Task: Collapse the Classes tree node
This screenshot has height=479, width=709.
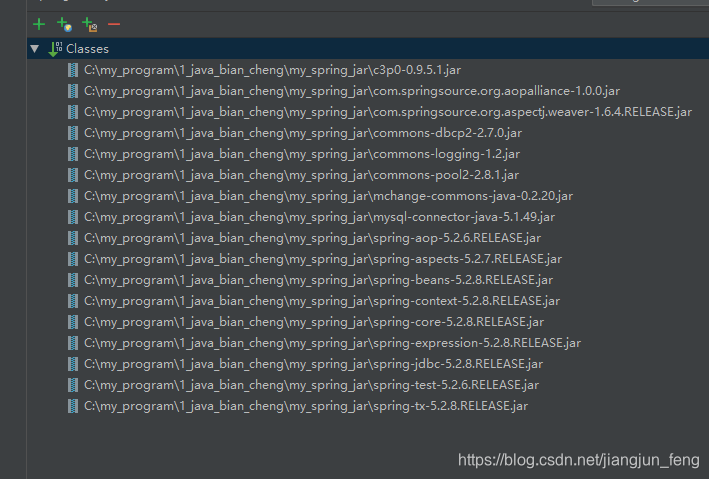Action: (35, 48)
